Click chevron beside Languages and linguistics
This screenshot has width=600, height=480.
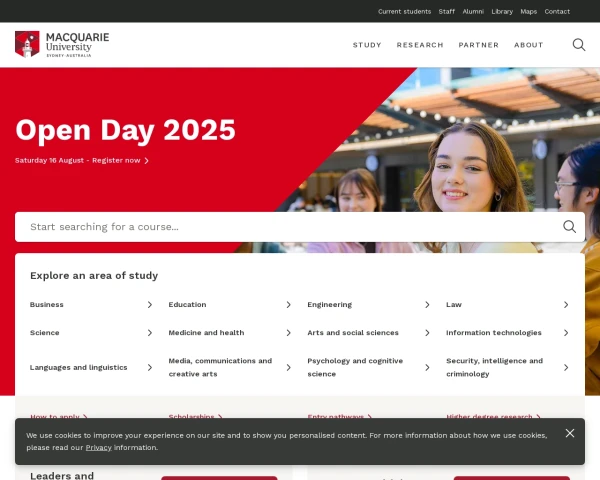coord(150,367)
